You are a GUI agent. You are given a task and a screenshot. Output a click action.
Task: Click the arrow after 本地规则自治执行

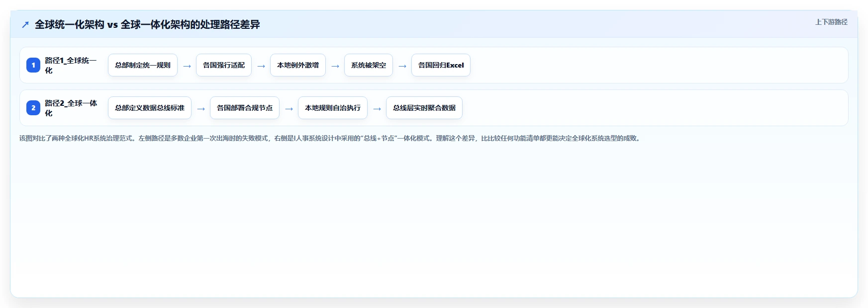pyautogui.click(x=377, y=108)
